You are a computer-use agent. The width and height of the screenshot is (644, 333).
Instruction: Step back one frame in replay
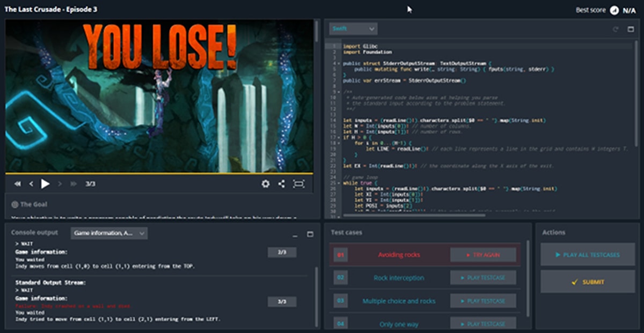tap(31, 184)
